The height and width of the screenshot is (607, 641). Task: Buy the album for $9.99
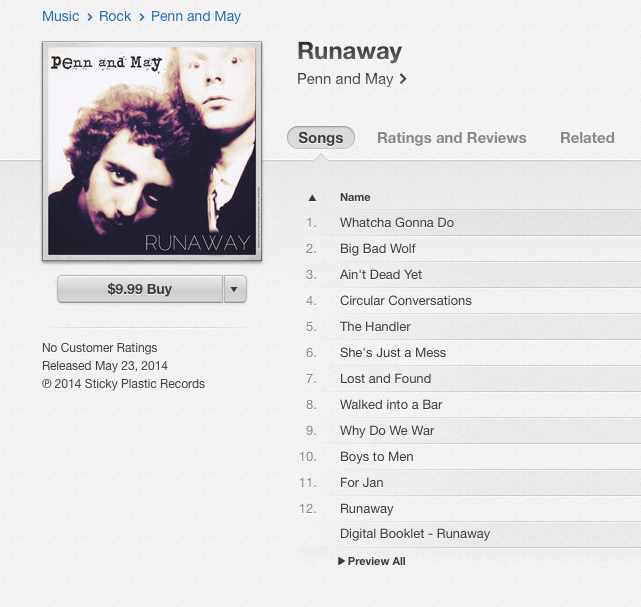140,289
